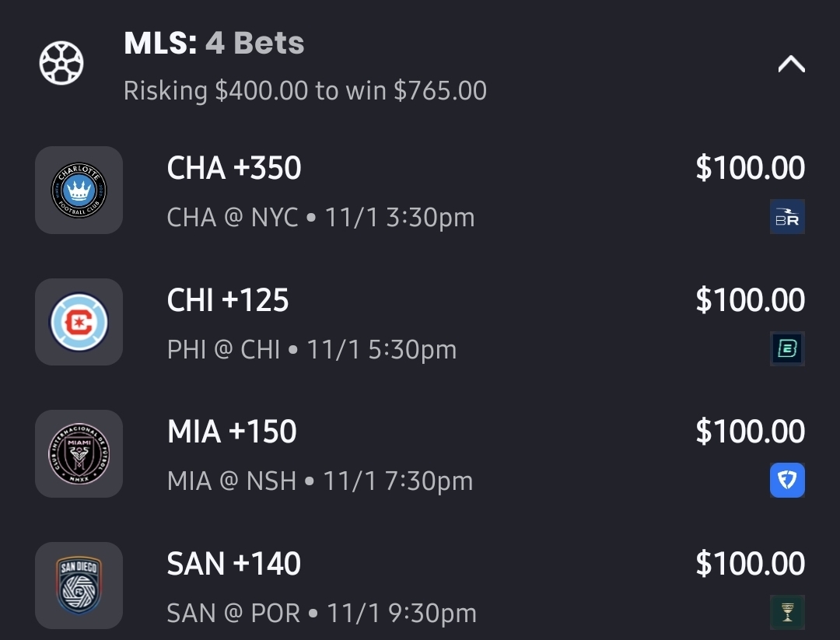
Task: Select the MIA +150 bet
Action: pyautogui.click(x=232, y=432)
